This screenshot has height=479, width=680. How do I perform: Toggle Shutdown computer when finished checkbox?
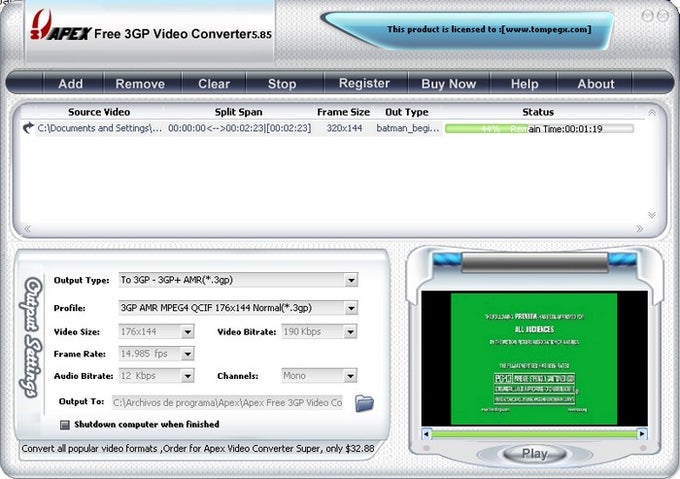(x=65, y=425)
